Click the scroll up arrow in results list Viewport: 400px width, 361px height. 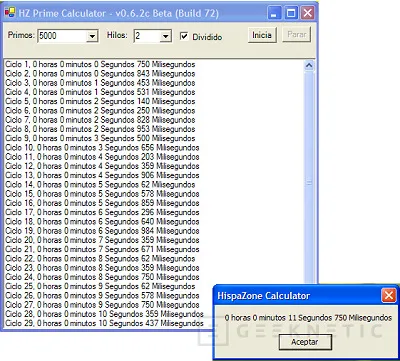(x=309, y=65)
